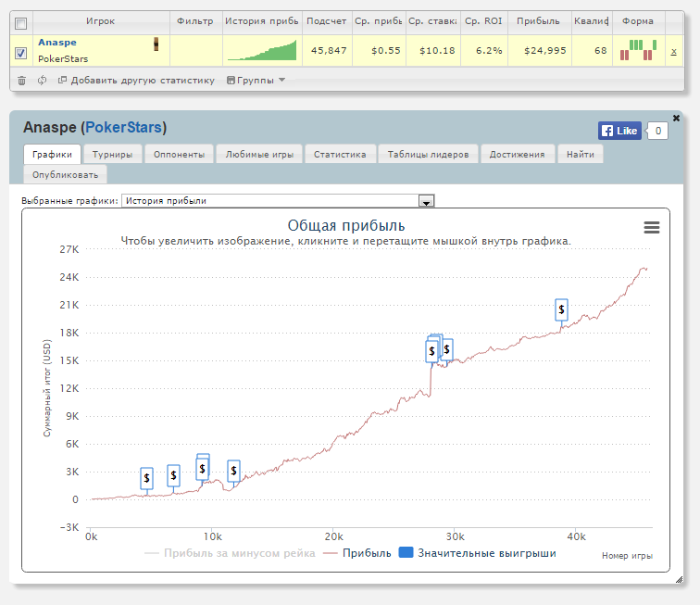Screen dimensions: 700x605
Task: Click significant win marker near 7k games
Action: tap(173, 475)
